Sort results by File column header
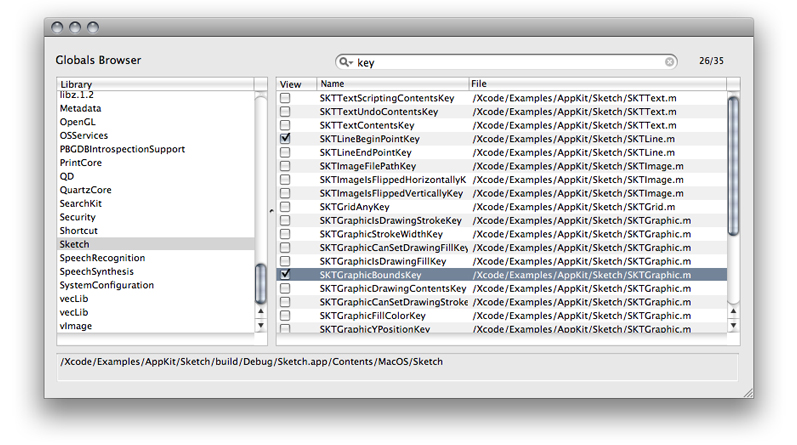This screenshot has width=797, height=445. coord(596,84)
